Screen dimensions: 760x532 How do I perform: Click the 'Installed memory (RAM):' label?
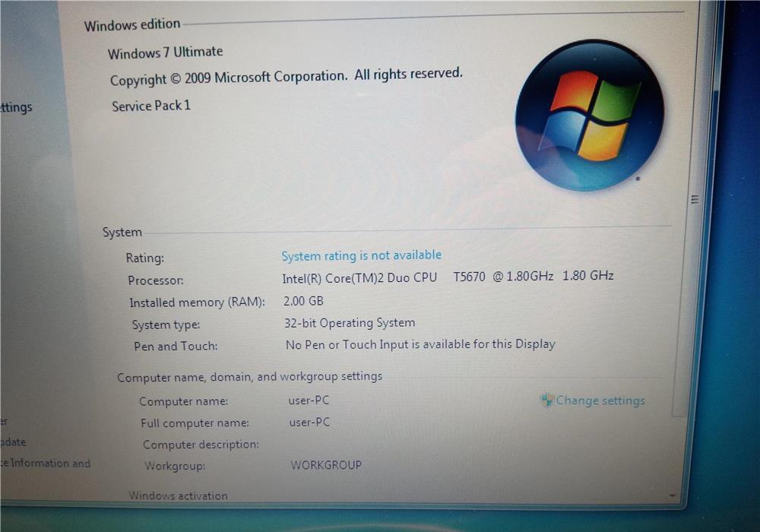tap(198, 302)
